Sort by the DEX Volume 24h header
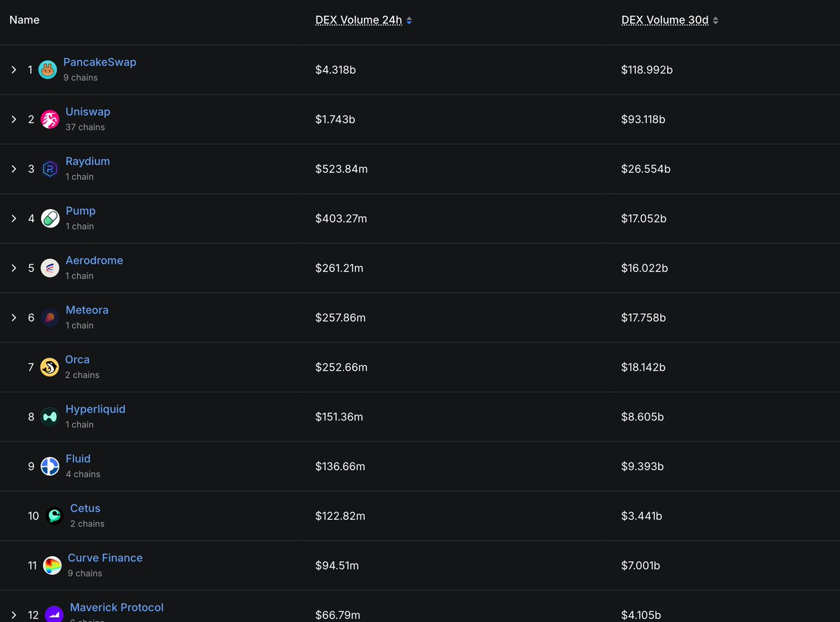Image resolution: width=840 pixels, height=622 pixels. (x=358, y=20)
